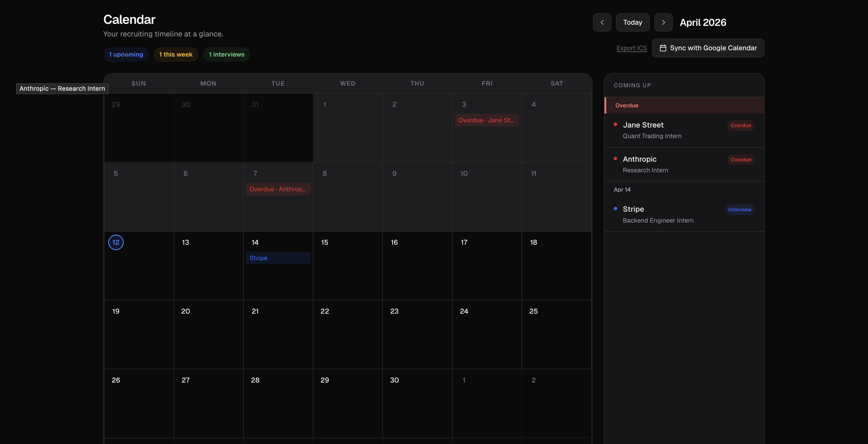Jump to Today in calendar
868x444 pixels.
(x=632, y=22)
